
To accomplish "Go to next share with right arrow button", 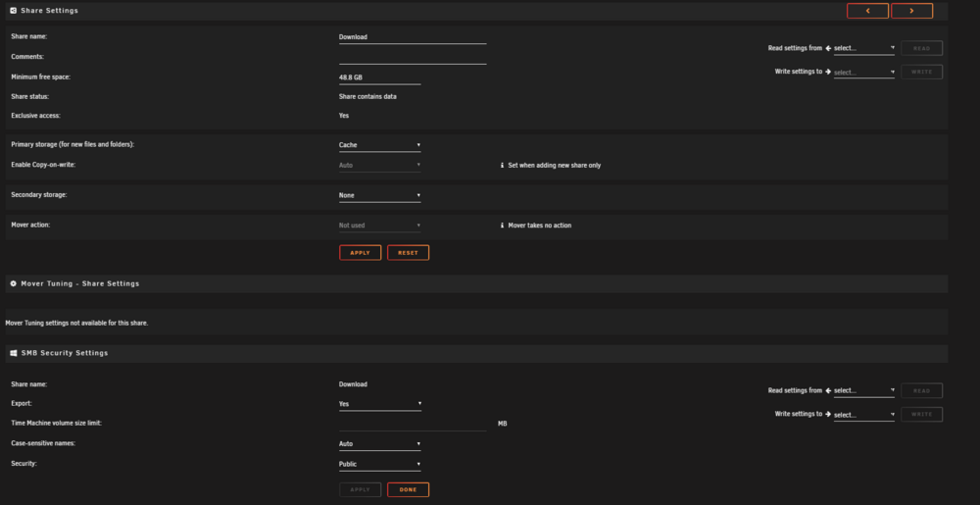I will 911,11.
